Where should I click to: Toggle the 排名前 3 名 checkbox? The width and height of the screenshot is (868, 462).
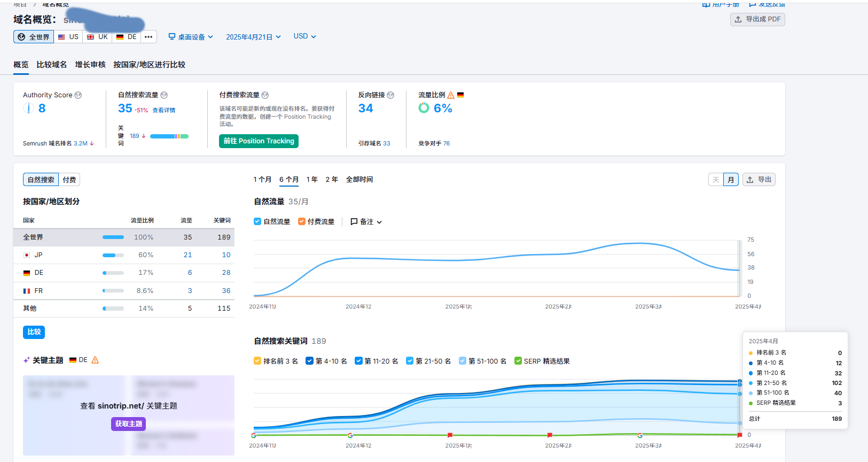[257, 361]
